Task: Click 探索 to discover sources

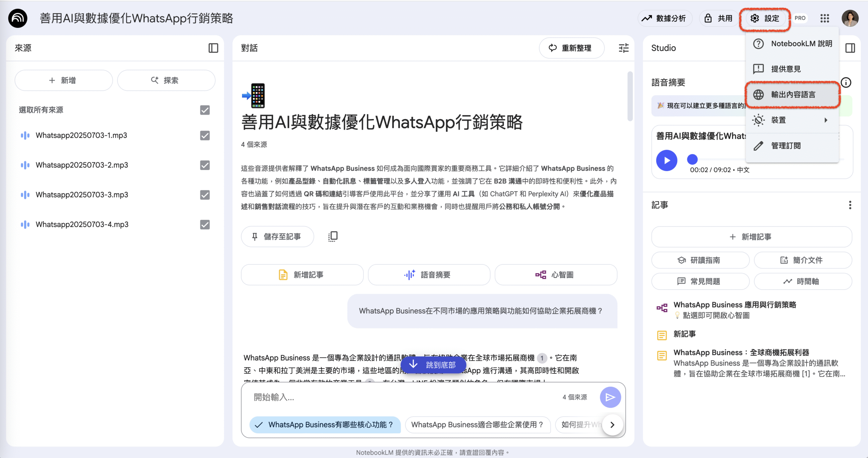Action: pyautogui.click(x=166, y=80)
